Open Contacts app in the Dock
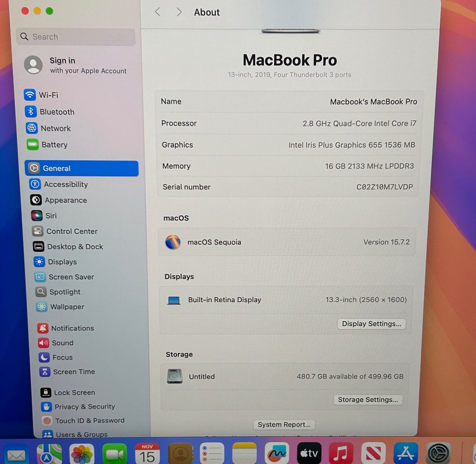 [x=180, y=454]
